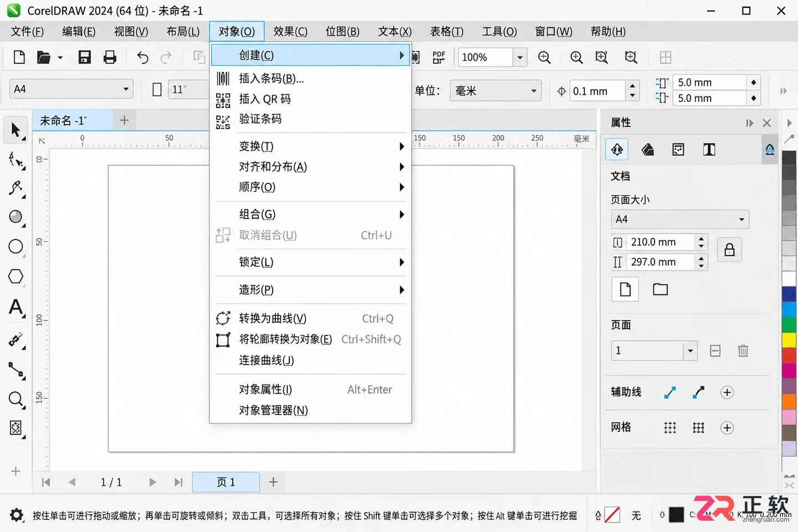
Task: Increase the 210.0 mm page width
Action: (702, 238)
